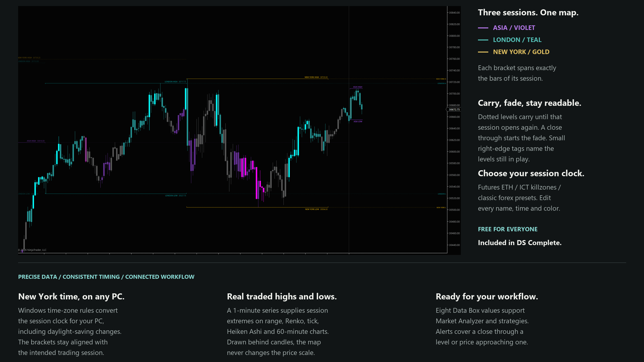Viewport: 644px width, 362px height.
Task: Click the LONDON HIGH 30717.75 label
Action: click(175, 82)
